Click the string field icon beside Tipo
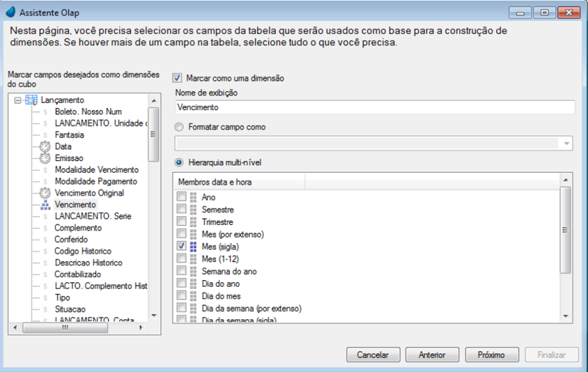588x372 pixels. tap(46, 298)
